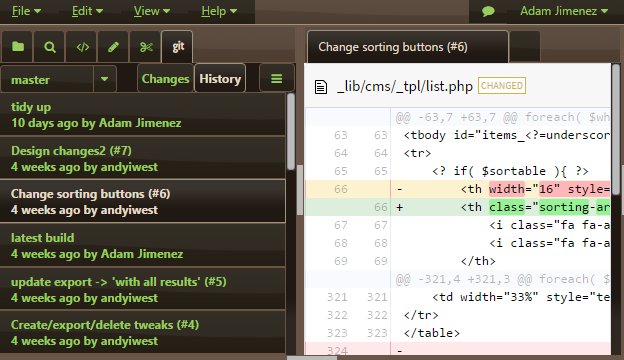The height and width of the screenshot is (360, 624).
Task: Click the '<tr>' line 64
Action: coord(458,153)
